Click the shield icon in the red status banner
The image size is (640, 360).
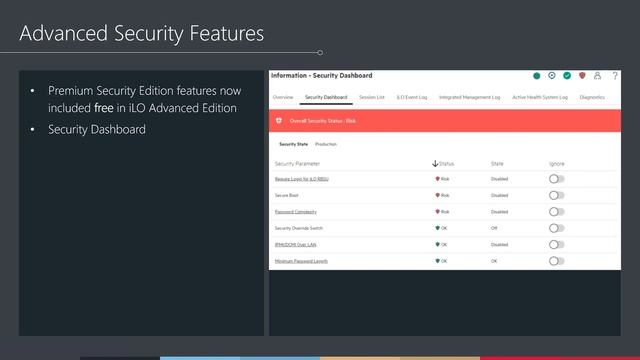[x=279, y=121]
